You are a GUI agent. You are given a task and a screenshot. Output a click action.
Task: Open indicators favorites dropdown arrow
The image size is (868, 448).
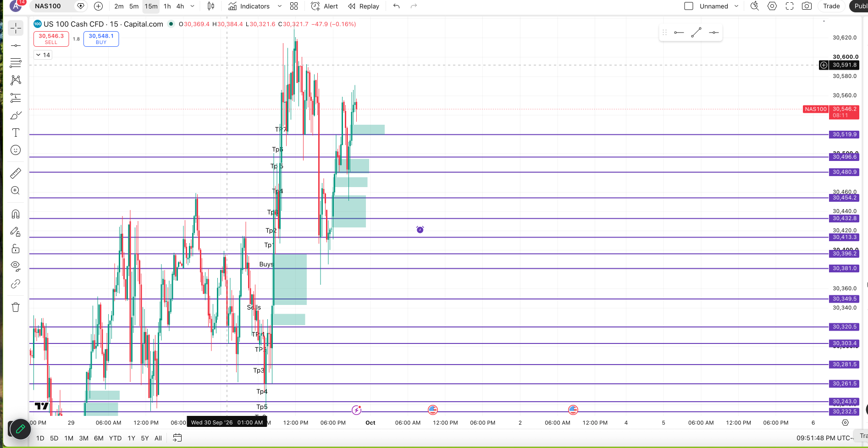[280, 6]
